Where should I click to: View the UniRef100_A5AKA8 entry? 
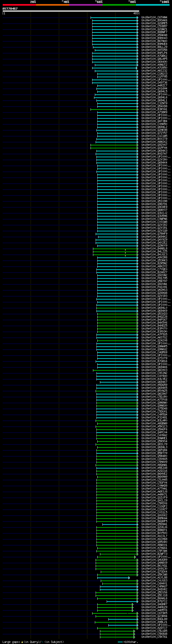pyautogui.click(x=154, y=35)
